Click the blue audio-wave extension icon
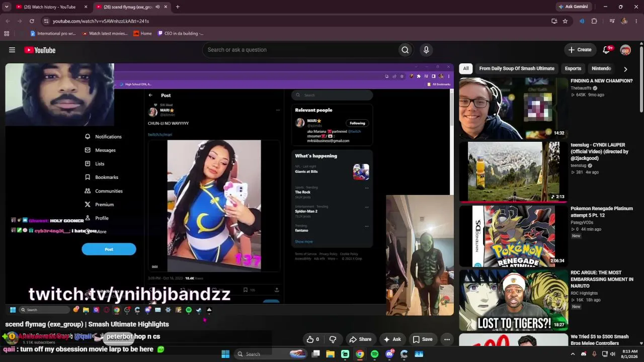 [582, 21]
